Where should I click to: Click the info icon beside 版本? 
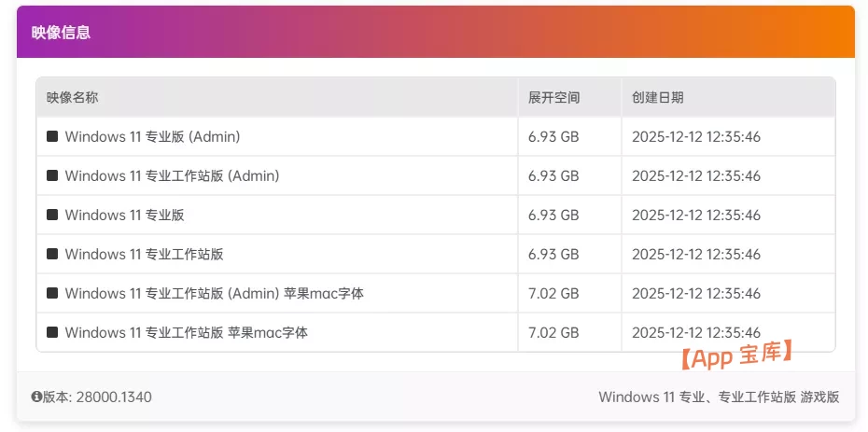click(x=36, y=397)
